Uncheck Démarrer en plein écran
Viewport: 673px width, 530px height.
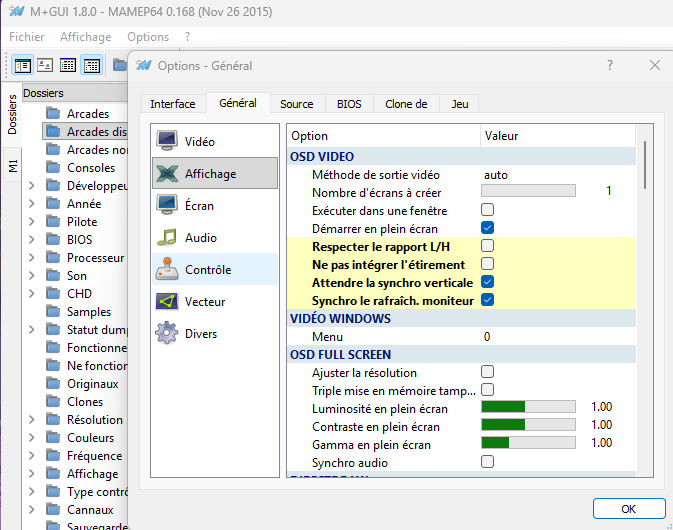(488, 228)
